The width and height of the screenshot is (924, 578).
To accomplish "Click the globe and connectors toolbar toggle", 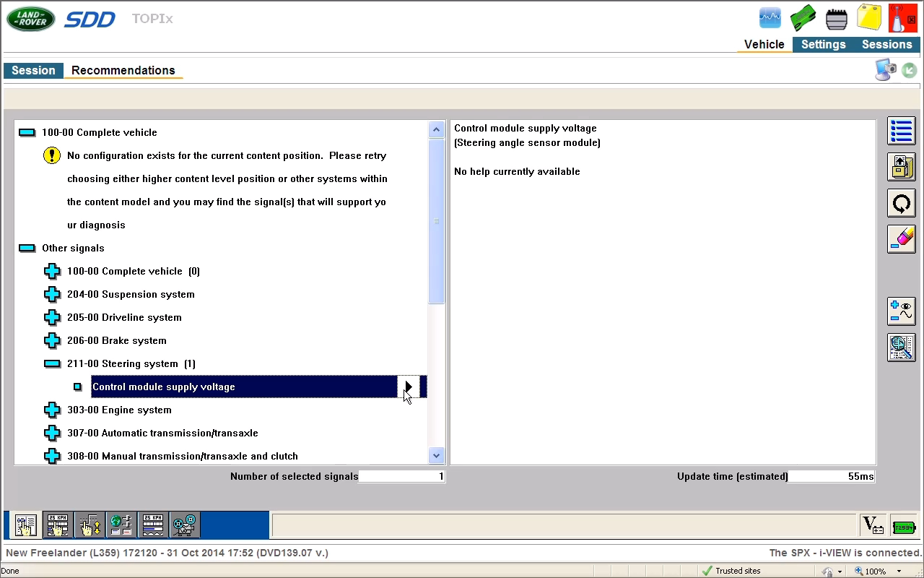I will pos(121,525).
